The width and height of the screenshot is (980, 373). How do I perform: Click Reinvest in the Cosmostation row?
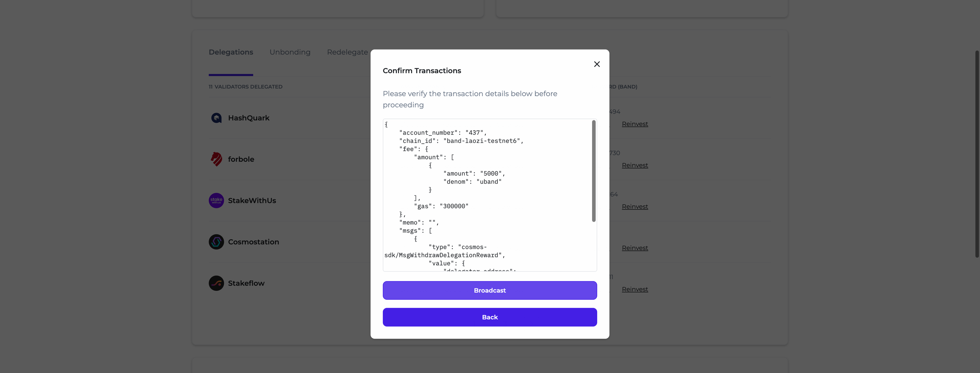[634, 248]
